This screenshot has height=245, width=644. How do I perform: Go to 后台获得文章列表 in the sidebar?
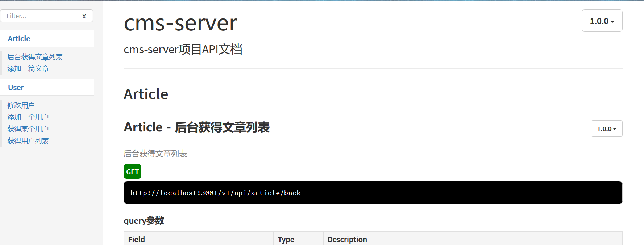(35, 57)
